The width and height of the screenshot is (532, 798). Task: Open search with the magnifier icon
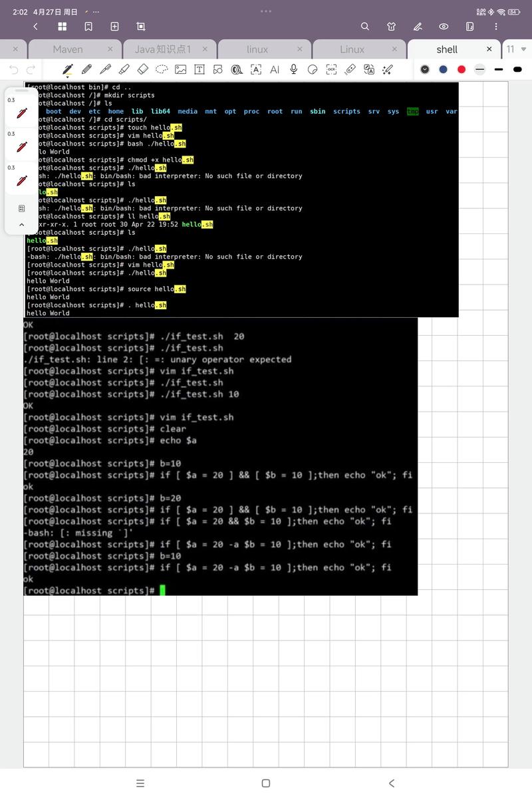tap(365, 27)
